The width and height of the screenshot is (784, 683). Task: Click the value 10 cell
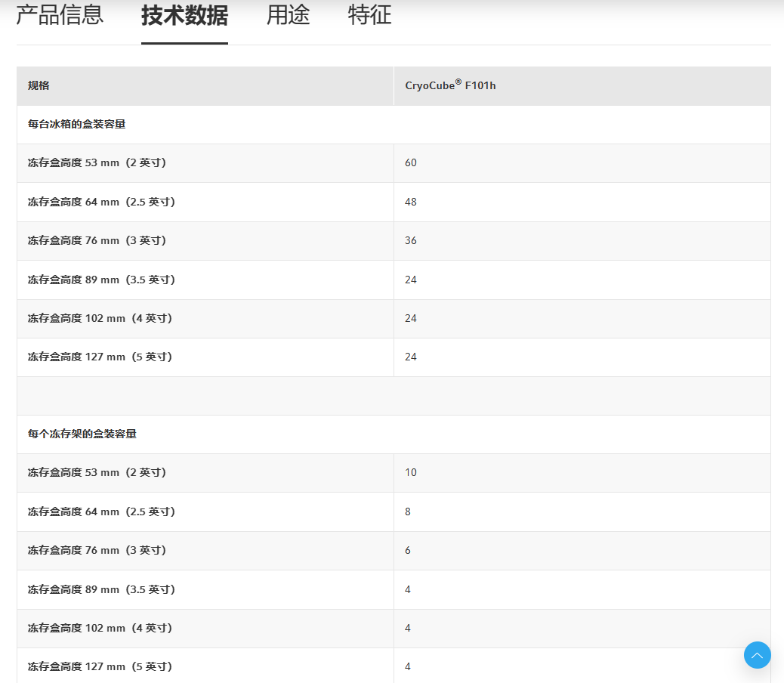pyautogui.click(x=582, y=472)
